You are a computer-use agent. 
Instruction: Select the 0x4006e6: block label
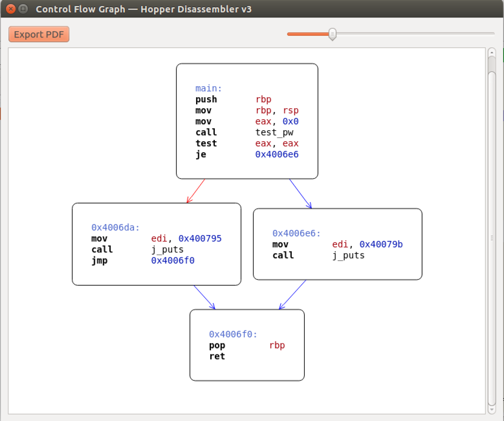[296, 233]
